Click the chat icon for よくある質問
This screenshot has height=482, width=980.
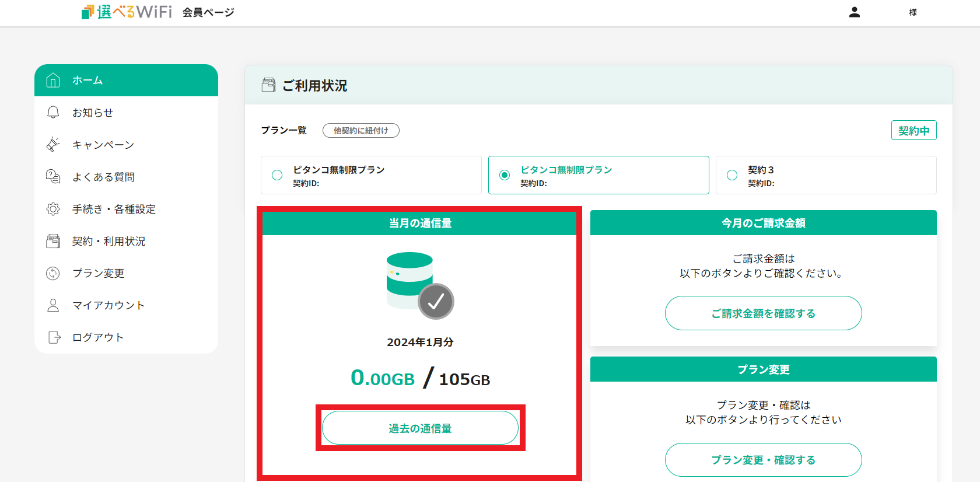click(53, 176)
